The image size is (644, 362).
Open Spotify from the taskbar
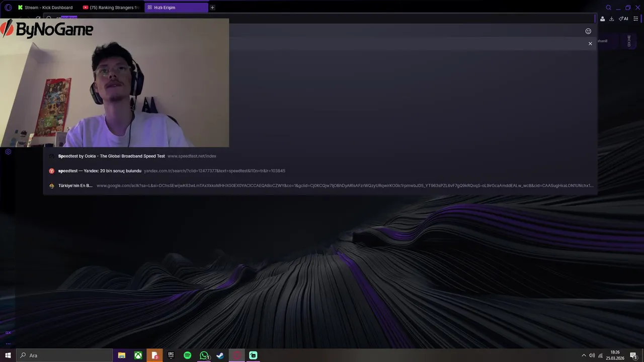click(x=187, y=355)
